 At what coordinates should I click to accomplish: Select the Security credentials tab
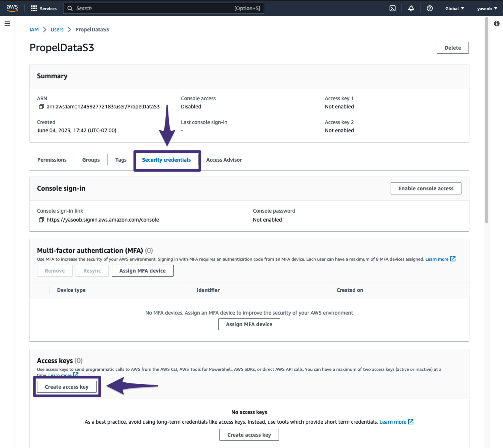tap(166, 160)
